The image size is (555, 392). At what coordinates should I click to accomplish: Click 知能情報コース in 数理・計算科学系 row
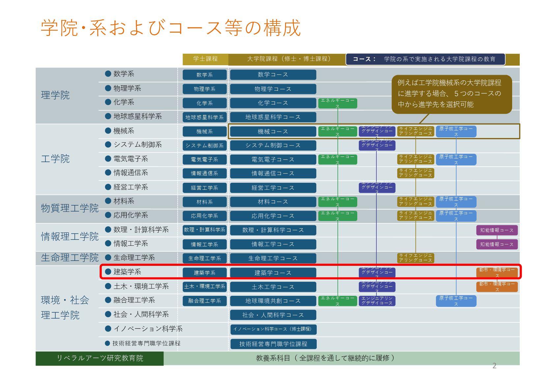point(497,230)
